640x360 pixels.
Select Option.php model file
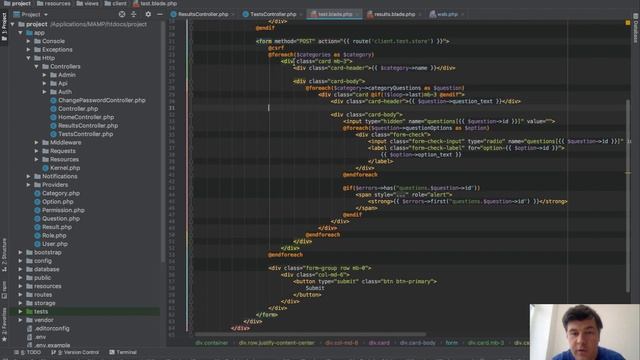(53, 202)
